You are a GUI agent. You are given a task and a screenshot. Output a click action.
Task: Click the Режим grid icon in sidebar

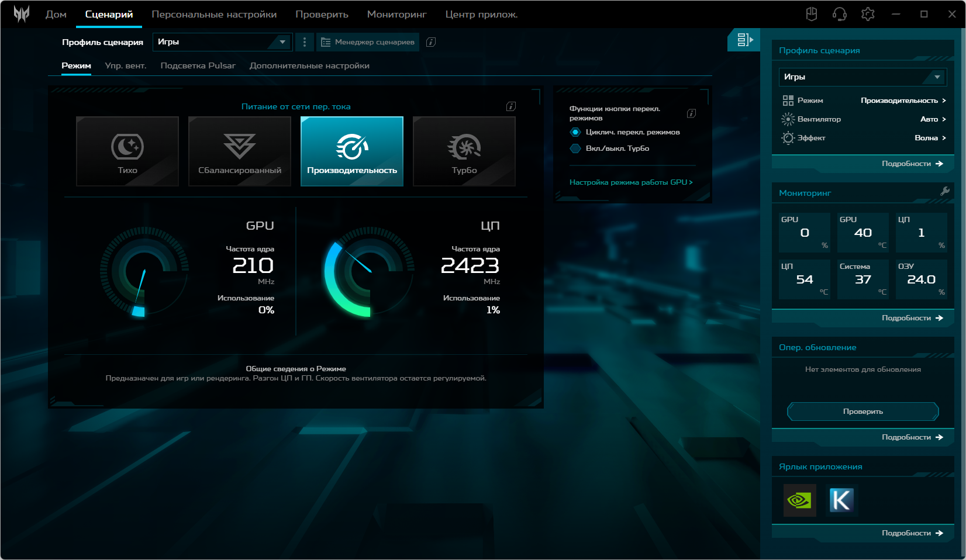point(788,101)
